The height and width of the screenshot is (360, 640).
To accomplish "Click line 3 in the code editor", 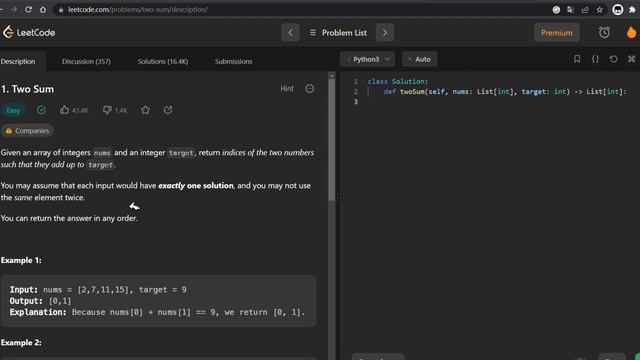I will pyautogui.click(x=490, y=102).
